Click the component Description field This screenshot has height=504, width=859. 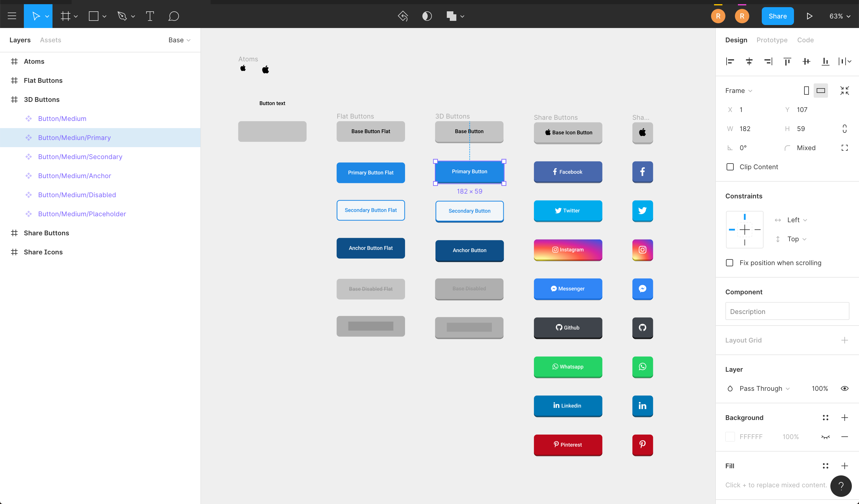tap(787, 311)
